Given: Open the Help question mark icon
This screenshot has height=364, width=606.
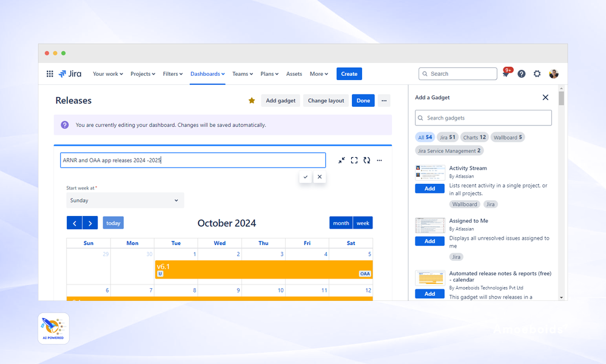Looking at the screenshot, I should click(x=522, y=73).
